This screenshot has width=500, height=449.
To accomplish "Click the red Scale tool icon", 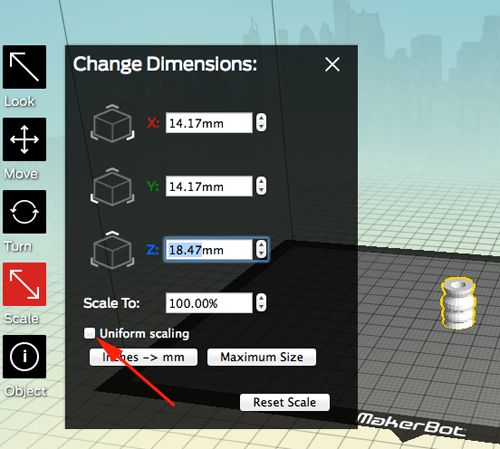I will point(24,284).
